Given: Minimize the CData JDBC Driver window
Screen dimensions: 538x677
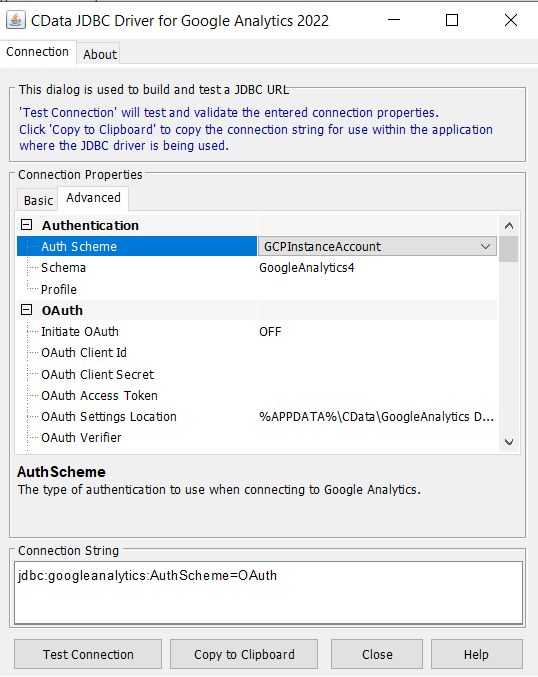Looking at the screenshot, I should click(394, 20).
